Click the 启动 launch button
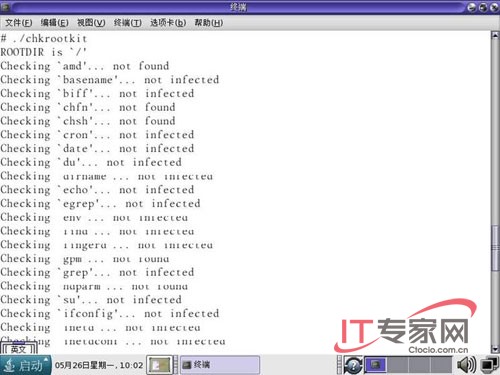The image size is (500, 375). click(25, 365)
